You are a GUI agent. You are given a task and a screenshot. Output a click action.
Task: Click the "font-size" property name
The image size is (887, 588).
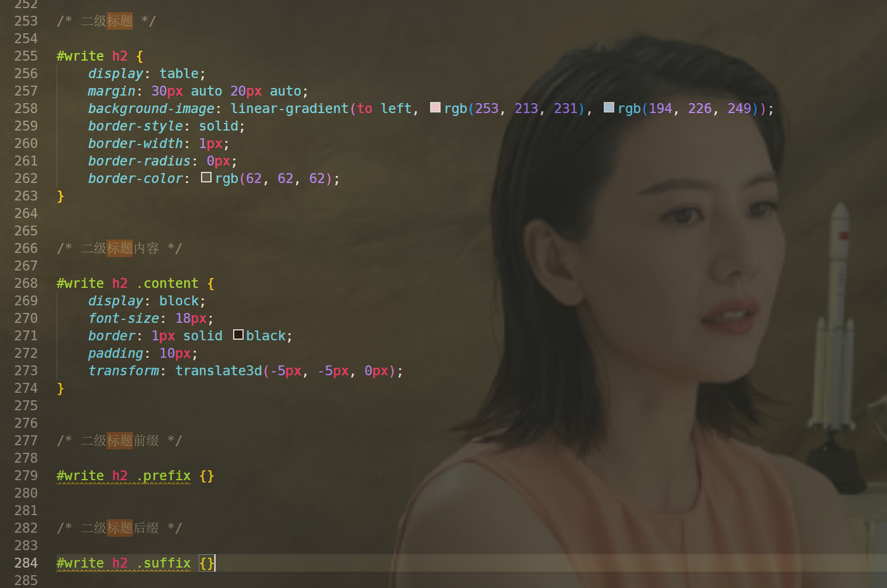[124, 318]
